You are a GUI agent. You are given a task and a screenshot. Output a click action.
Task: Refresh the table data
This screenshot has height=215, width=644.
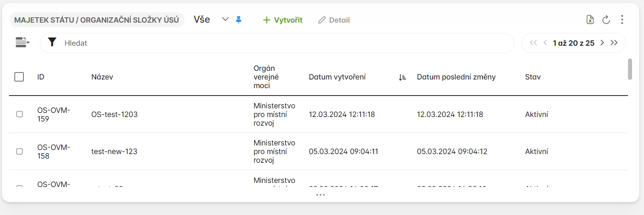606,20
